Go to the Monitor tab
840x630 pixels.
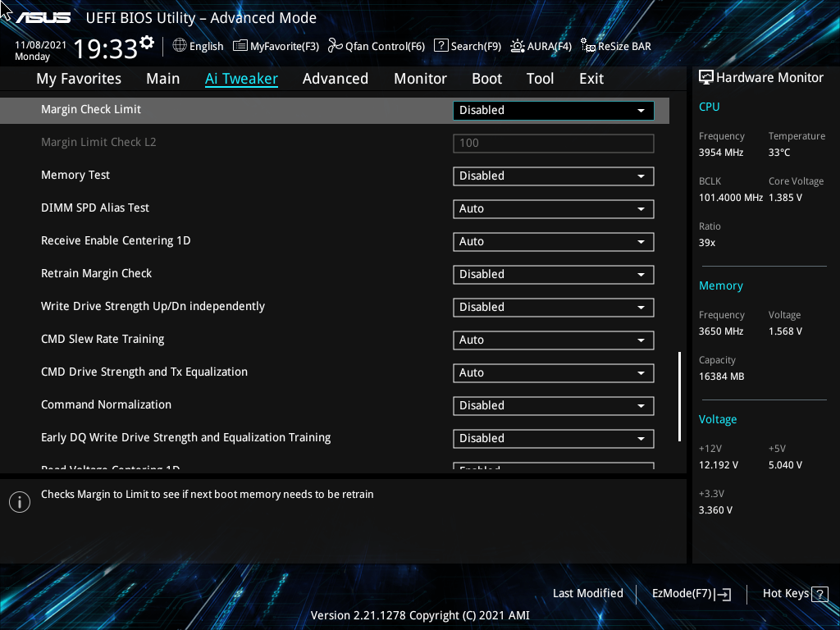point(421,79)
